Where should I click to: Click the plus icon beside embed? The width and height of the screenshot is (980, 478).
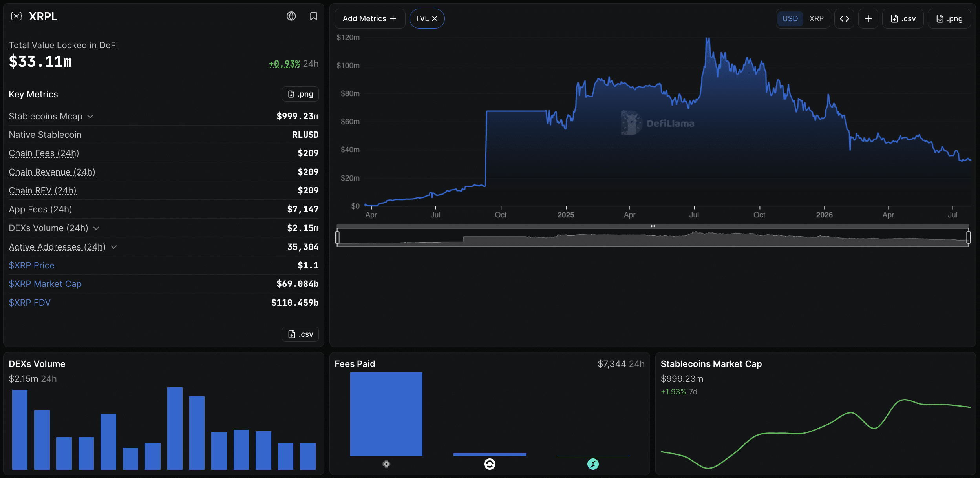868,18
